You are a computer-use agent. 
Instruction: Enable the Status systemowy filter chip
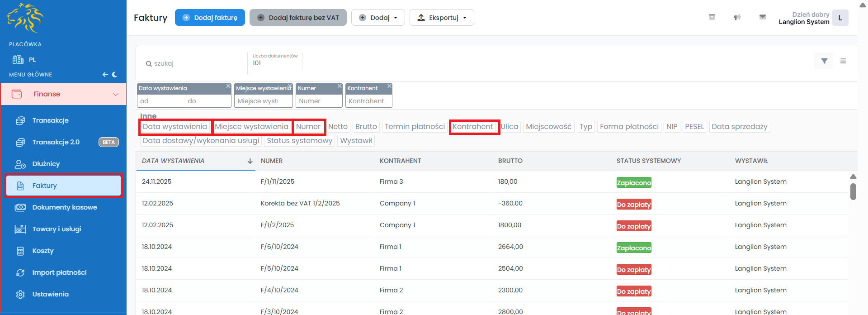[299, 141]
